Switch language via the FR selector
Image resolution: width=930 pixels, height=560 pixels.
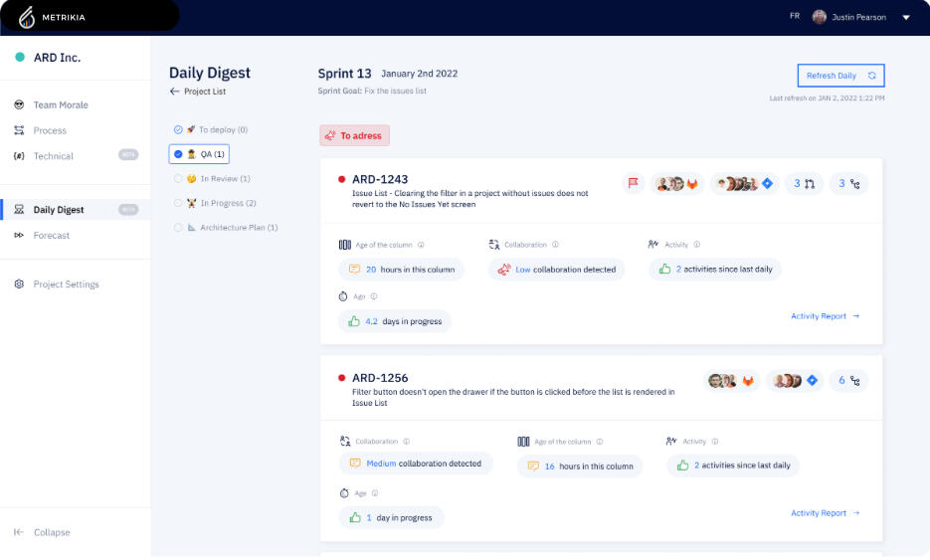pos(794,17)
